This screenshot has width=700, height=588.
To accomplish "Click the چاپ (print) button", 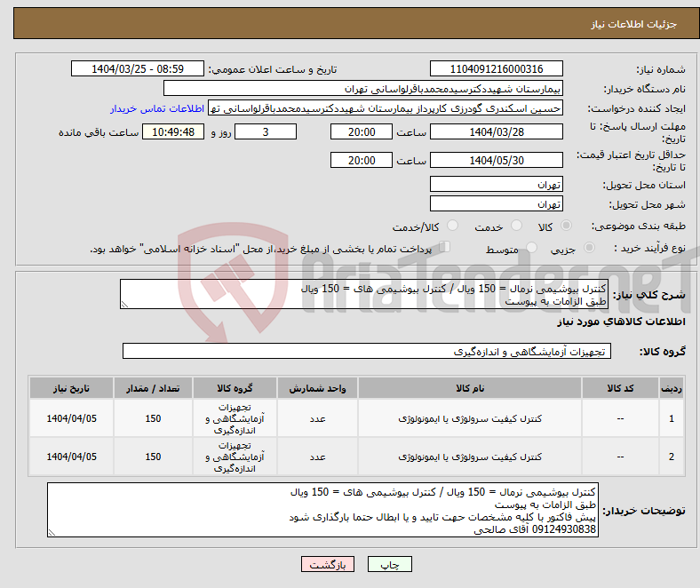I will pyautogui.click(x=389, y=564).
